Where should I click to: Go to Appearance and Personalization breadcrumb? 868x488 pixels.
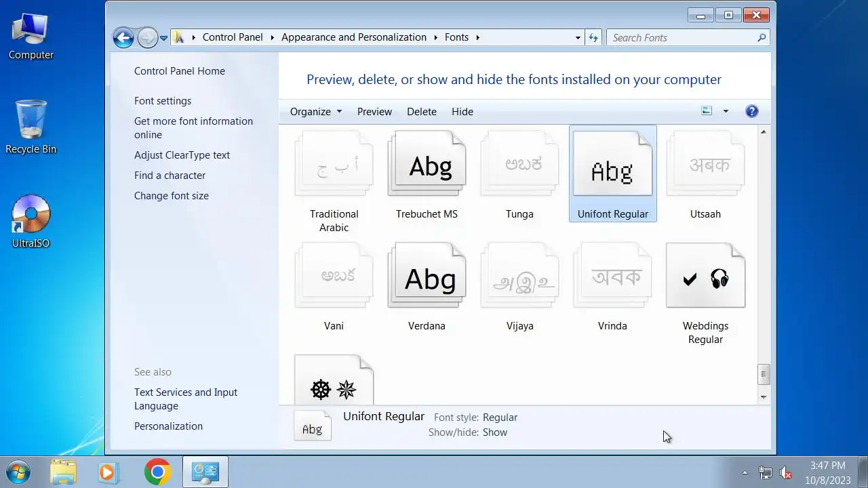(354, 37)
